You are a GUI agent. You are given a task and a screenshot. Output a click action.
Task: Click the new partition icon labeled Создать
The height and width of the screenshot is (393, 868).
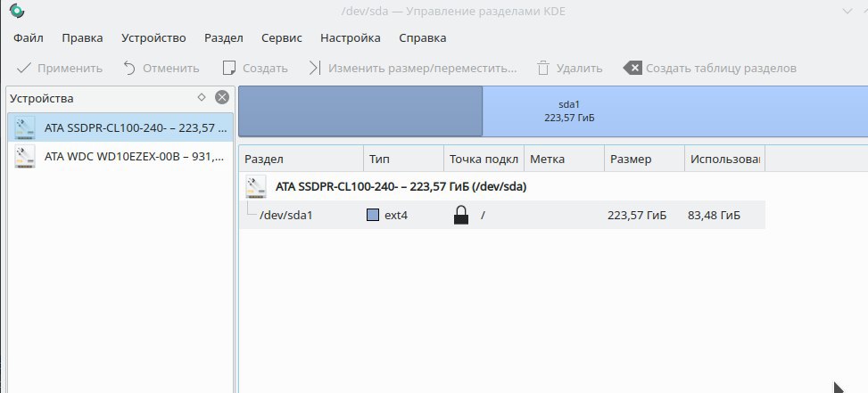(x=228, y=68)
